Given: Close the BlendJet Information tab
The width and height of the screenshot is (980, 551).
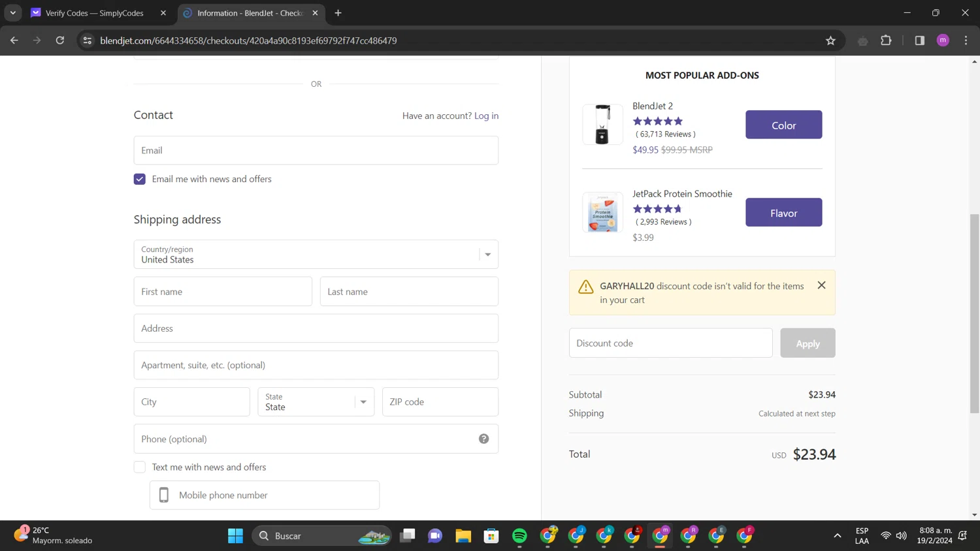Looking at the screenshot, I should click(x=315, y=12).
